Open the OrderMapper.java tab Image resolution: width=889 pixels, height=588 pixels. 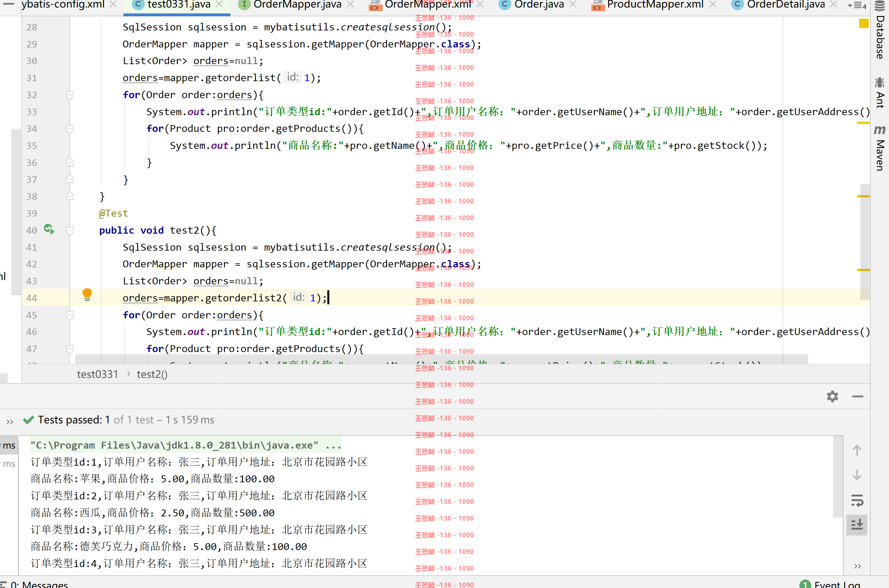click(297, 5)
